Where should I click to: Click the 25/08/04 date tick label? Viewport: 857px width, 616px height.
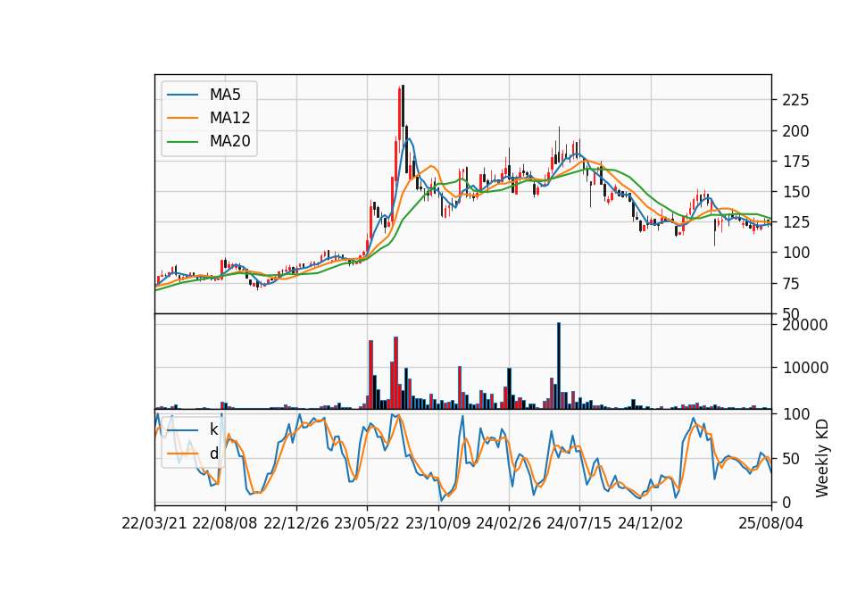pos(770,524)
